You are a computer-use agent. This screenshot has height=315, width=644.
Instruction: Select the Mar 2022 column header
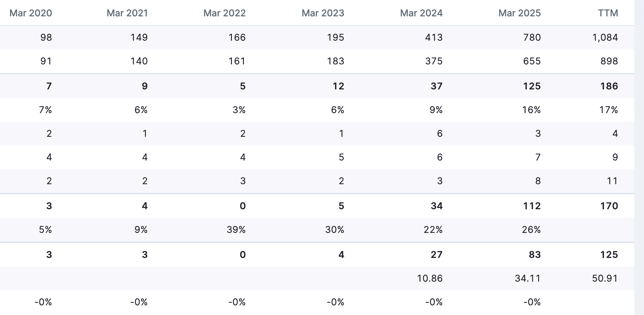225,13
